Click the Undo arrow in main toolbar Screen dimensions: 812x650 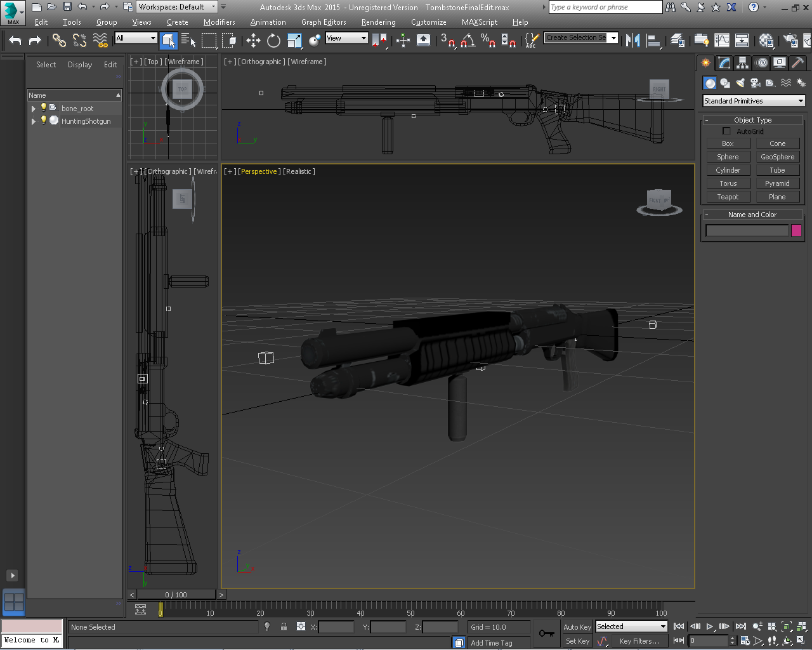(x=15, y=40)
